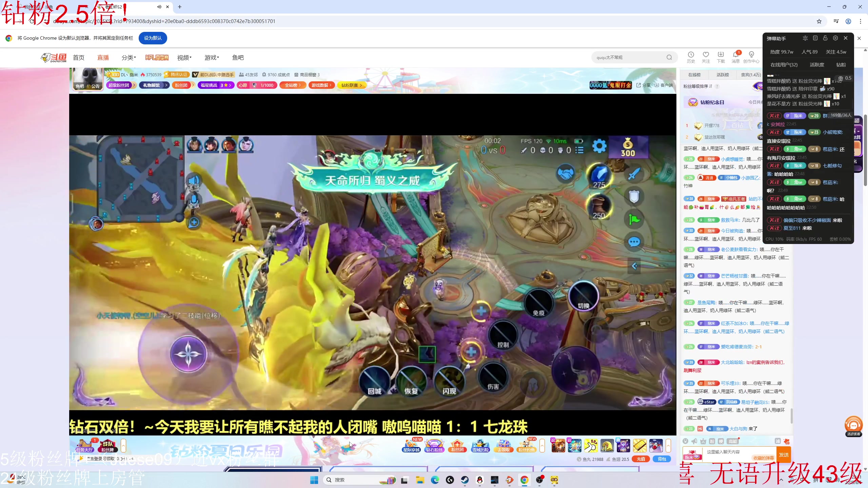
Task: Toggle the 粉 fan danmaku option
Action: 712,441
